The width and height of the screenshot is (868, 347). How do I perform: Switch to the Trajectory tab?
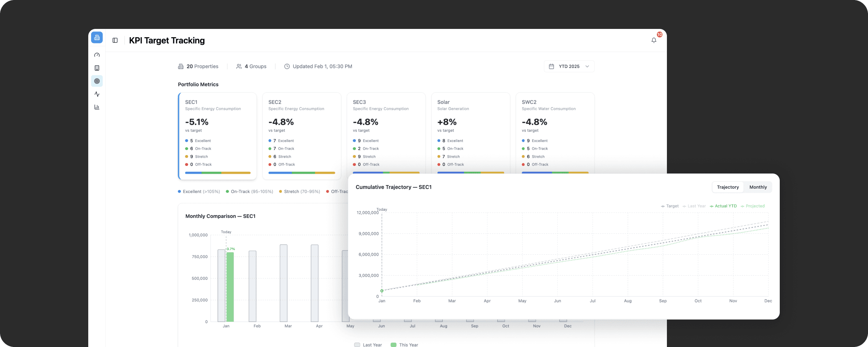(728, 187)
